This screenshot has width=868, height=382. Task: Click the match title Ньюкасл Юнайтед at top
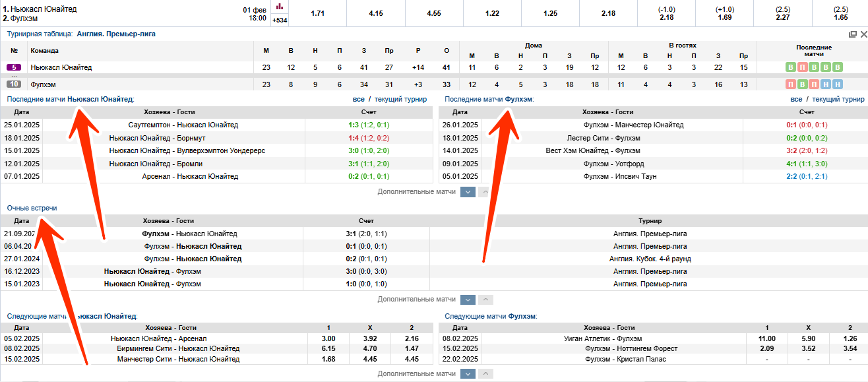point(44,9)
